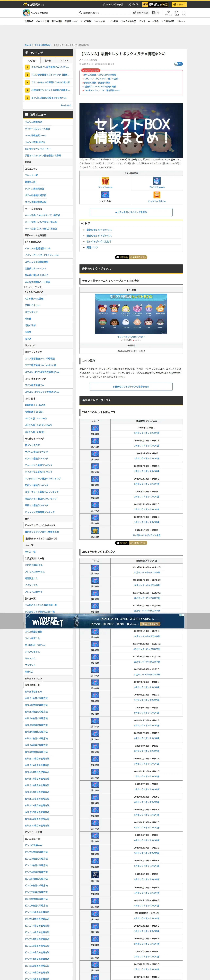
Task: Click the 記事を読んでポイ活 NEW banner
Action: [x=155, y=5]
